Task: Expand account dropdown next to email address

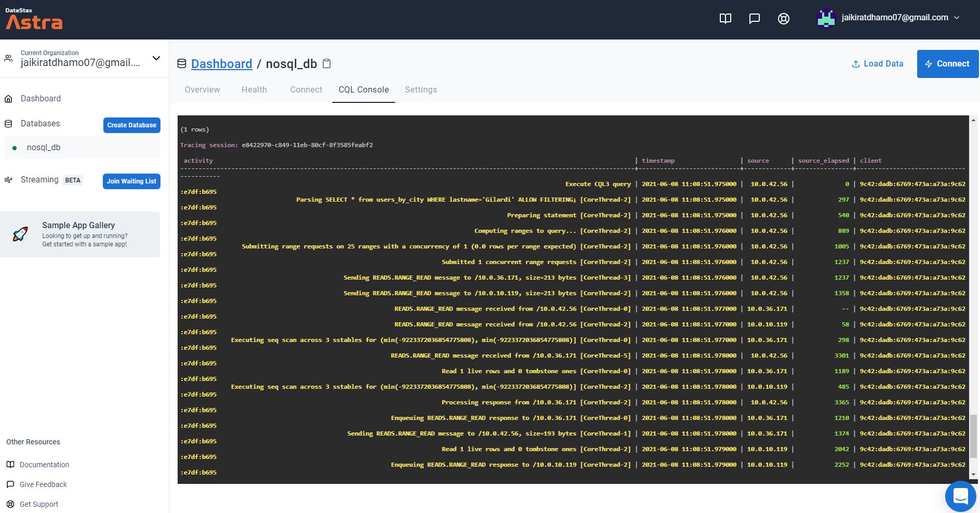Action: pyautogui.click(x=955, y=17)
